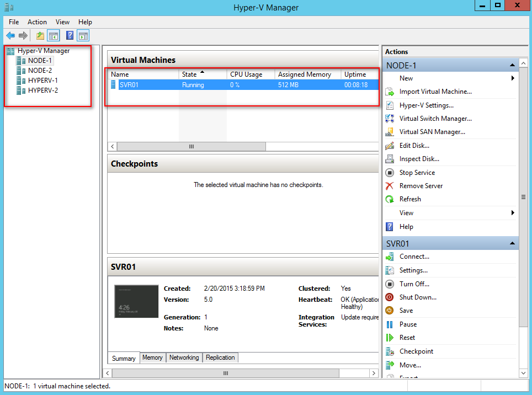Click the Inspect Disk icon
This screenshot has height=395, width=532.
coord(390,159)
